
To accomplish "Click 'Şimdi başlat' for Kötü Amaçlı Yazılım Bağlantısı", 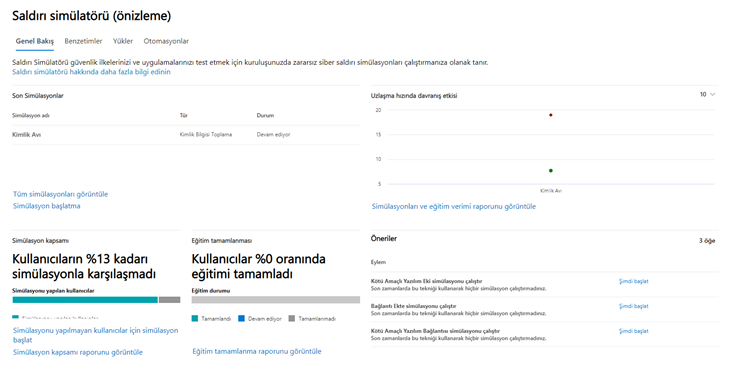I will (634, 331).
